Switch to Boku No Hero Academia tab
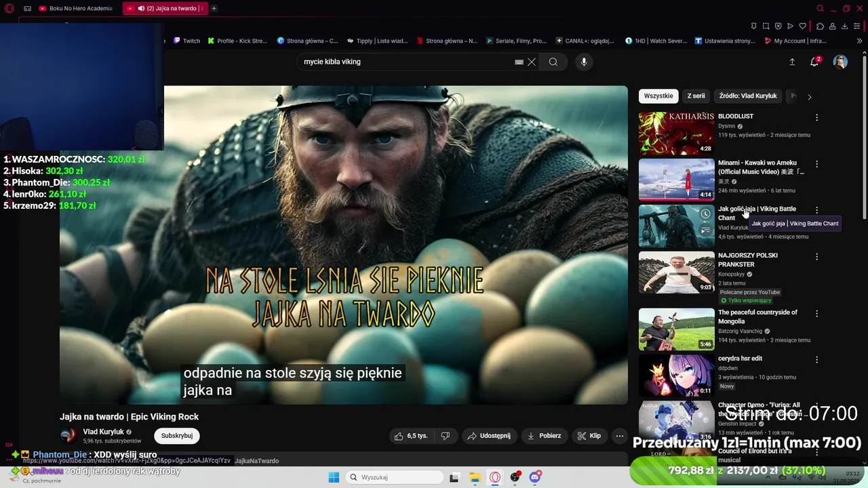 (x=75, y=8)
